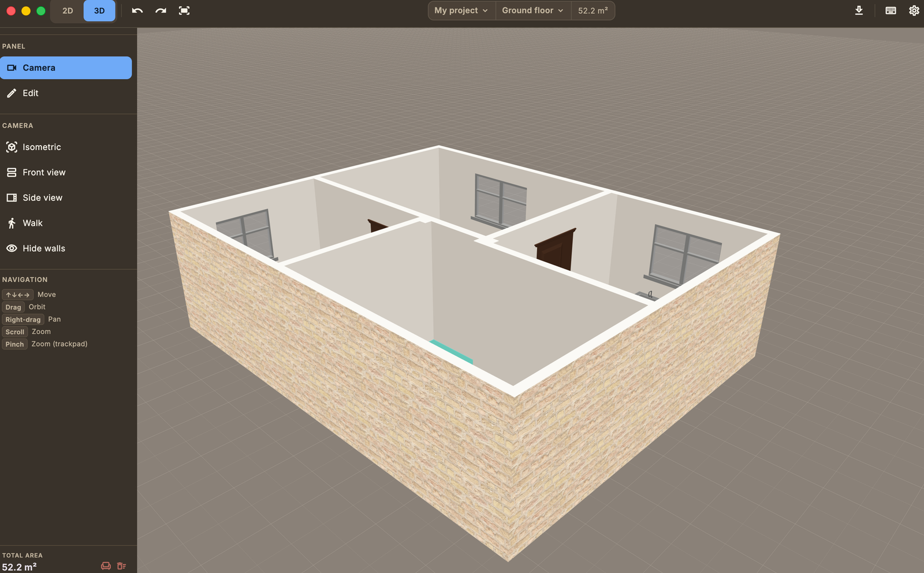Click the 52.2 m² area in top bar
Viewport: 924px width, 573px height.
pyautogui.click(x=593, y=10)
